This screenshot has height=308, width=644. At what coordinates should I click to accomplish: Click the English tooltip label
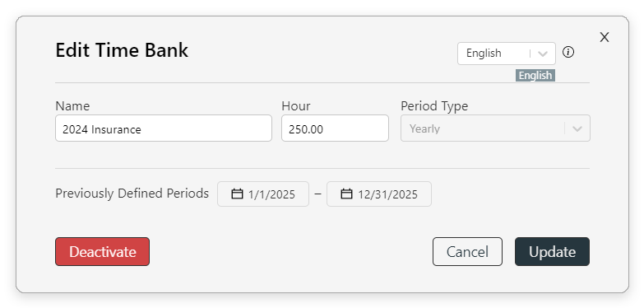(x=535, y=76)
